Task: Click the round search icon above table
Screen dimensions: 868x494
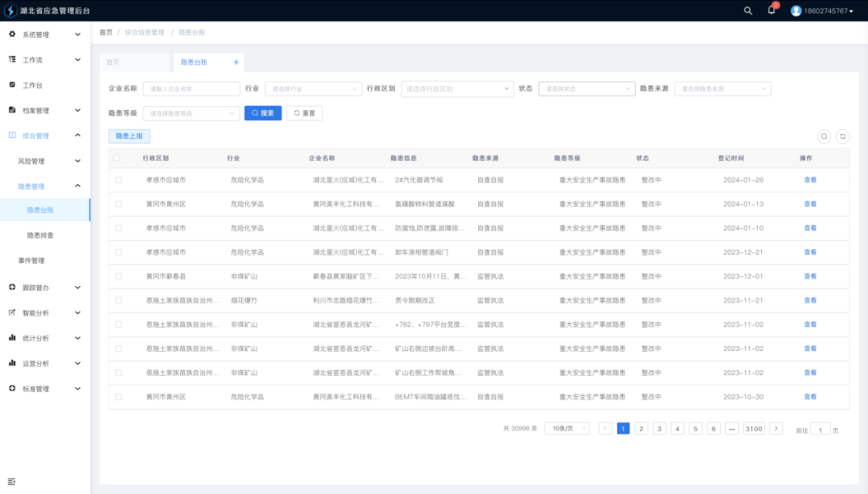Action: coord(824,137)
